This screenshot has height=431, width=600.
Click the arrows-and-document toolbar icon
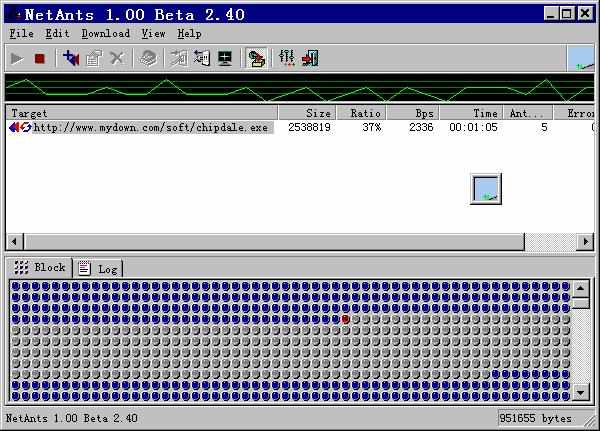pyautogui.click(x=202, y=58)
